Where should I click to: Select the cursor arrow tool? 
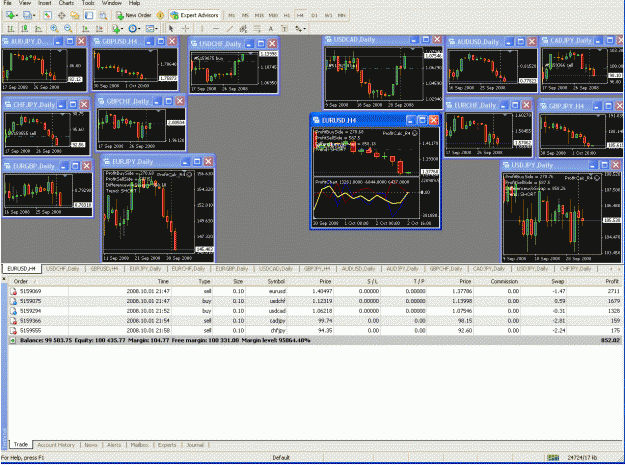click(x=171, y=29)
